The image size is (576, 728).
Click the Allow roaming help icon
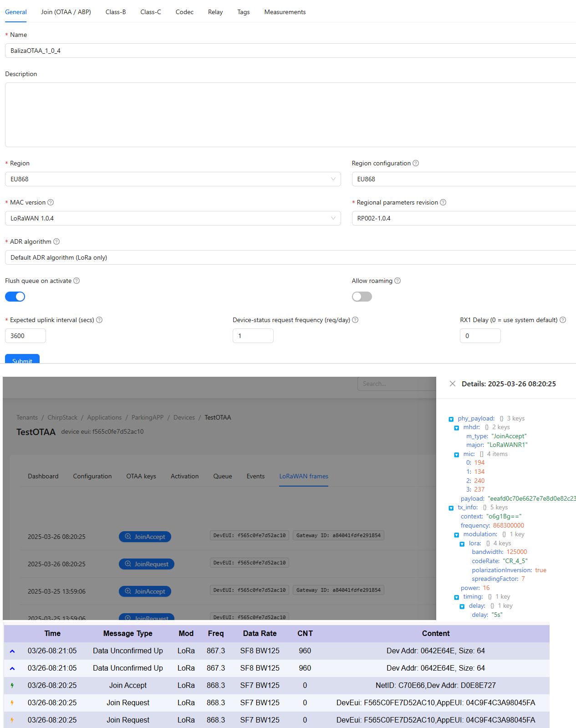tap(398, 281)
